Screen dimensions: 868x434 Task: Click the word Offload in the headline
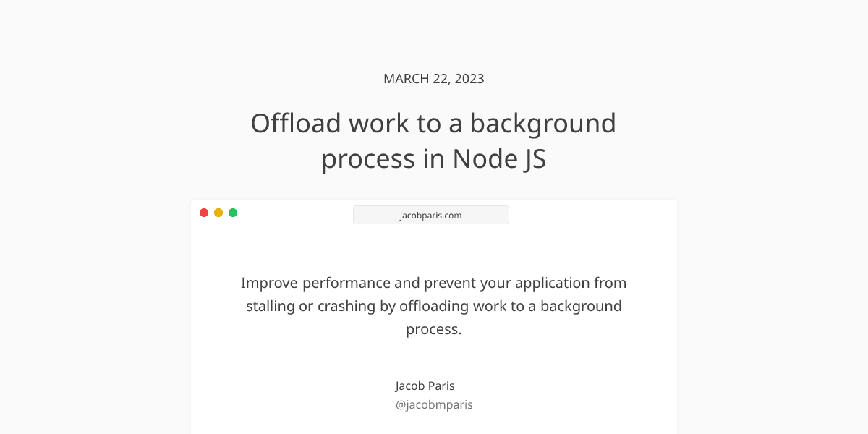click(295, 123)
